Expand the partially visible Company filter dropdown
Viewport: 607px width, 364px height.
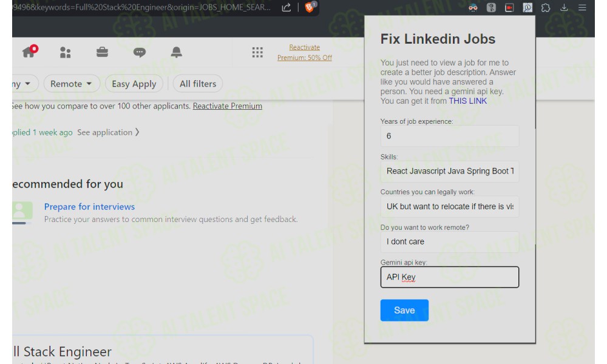(24, 84)
